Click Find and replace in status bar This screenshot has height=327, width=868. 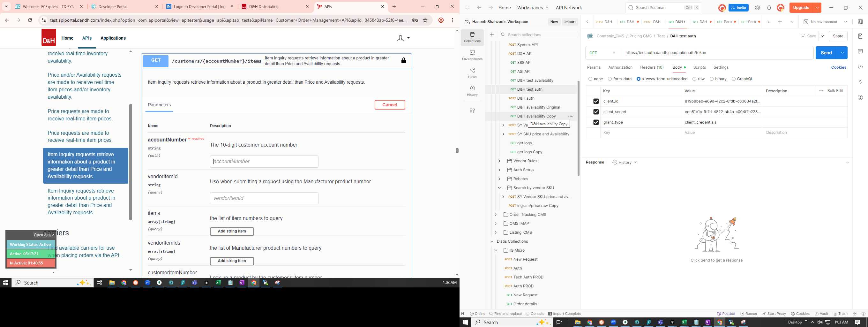505,314
